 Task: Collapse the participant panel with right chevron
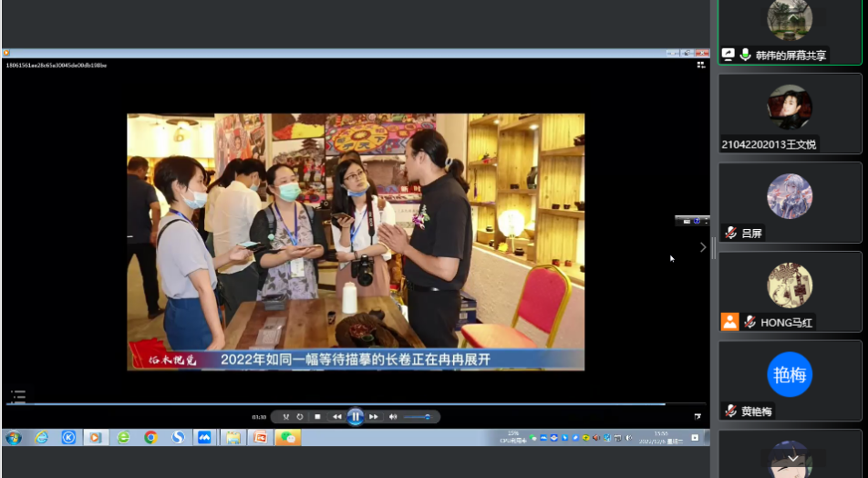[x=702, y=247]
